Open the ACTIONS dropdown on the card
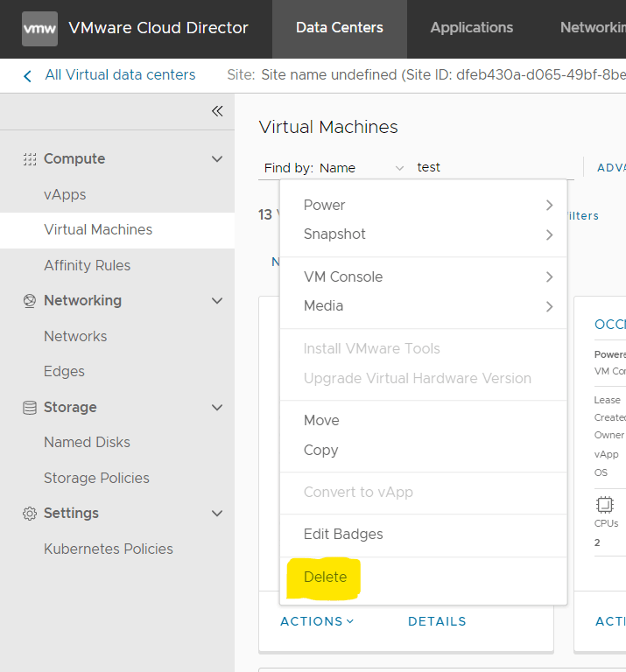The height and width of the screenshot is (672, 626). coord(317,621)
